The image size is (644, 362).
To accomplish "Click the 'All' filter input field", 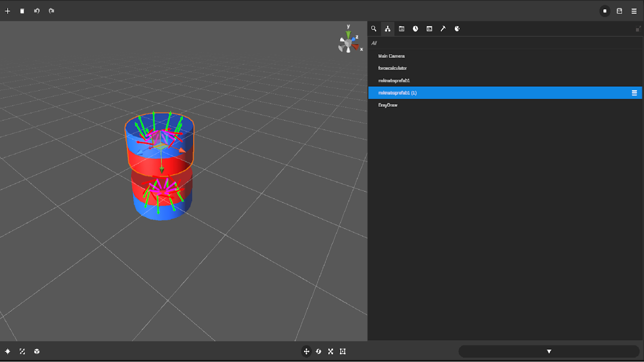I will (498, 43).
